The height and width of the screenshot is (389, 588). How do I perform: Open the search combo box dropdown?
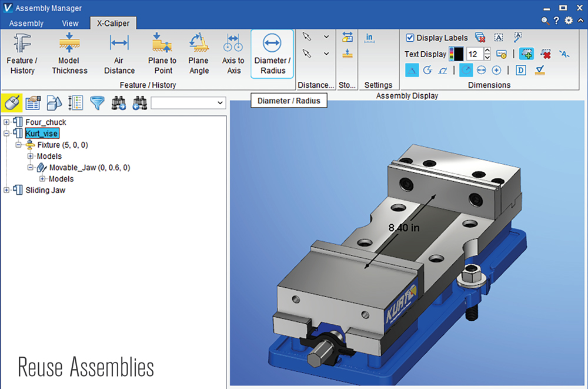[220, 103]
